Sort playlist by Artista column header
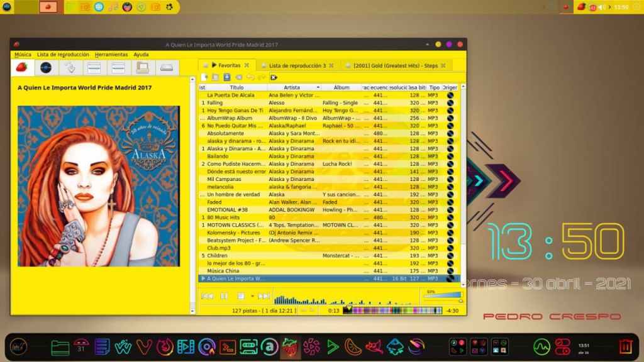 pyautogui.click(x=292, y=87)
